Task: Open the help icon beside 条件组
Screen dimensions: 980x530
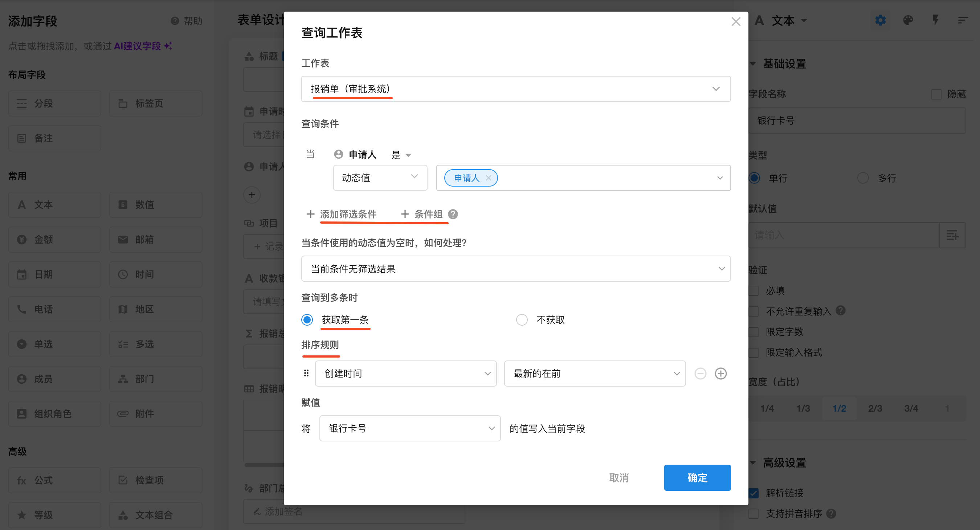Action: pyautogui.click(x=453, y=214)
